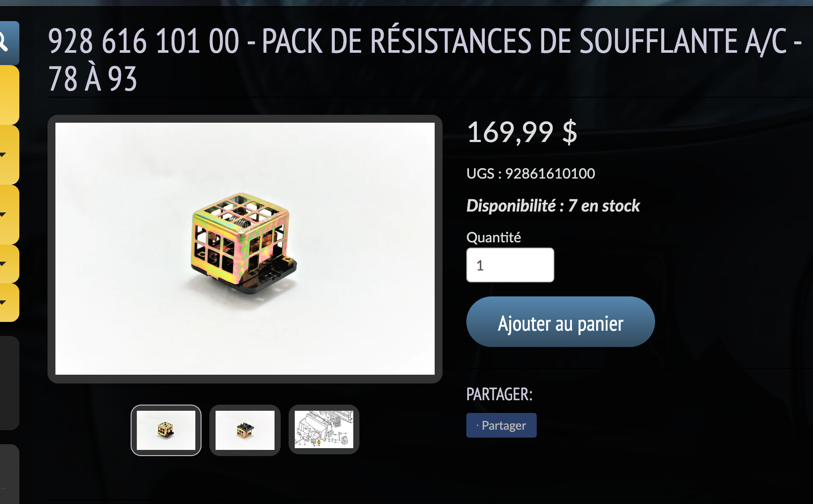Expand the bottommost yellow sidebar dropdown arrow
The width and height of the screenshot is (813, 504).
pos(3,303)
